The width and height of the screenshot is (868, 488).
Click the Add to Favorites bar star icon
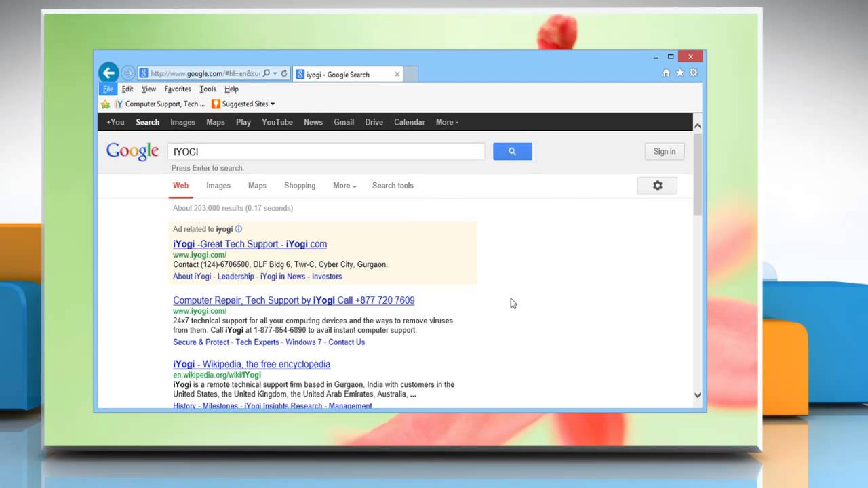click(105, 104)
